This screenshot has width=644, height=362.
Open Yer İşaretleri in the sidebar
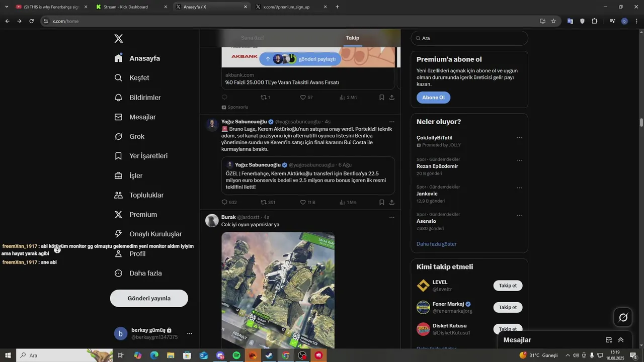click(141, 156)
